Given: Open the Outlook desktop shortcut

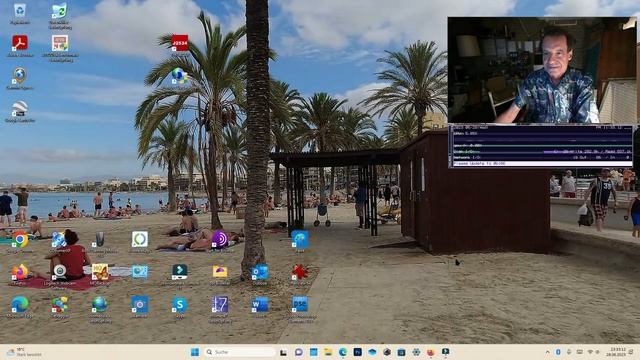Looking at the screenshot, I should tap(260, 272).
